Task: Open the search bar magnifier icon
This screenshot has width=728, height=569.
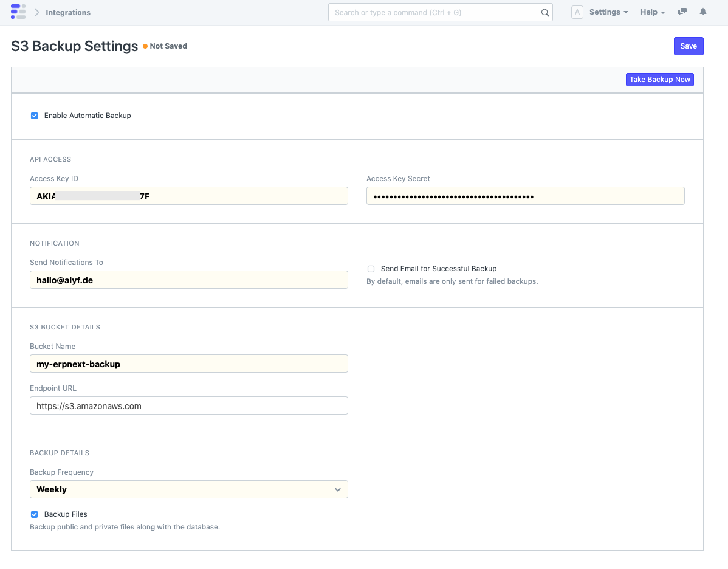Action: click(x=544, y=12)
